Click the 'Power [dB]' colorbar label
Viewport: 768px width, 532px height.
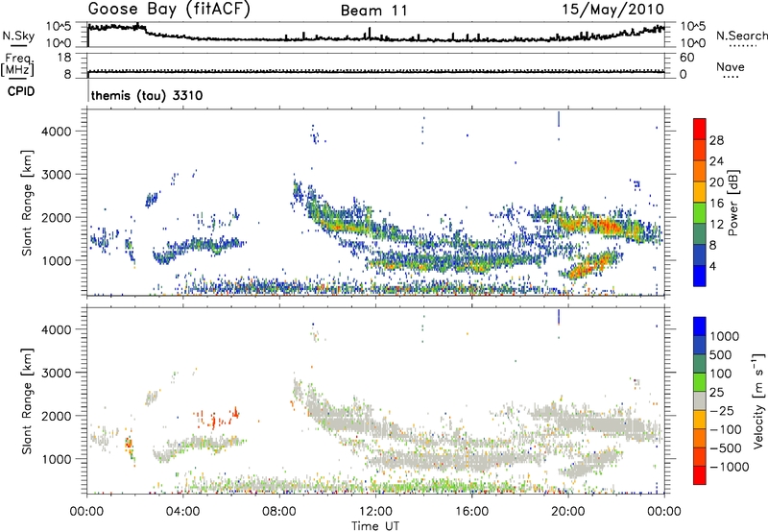coord(733,203)
